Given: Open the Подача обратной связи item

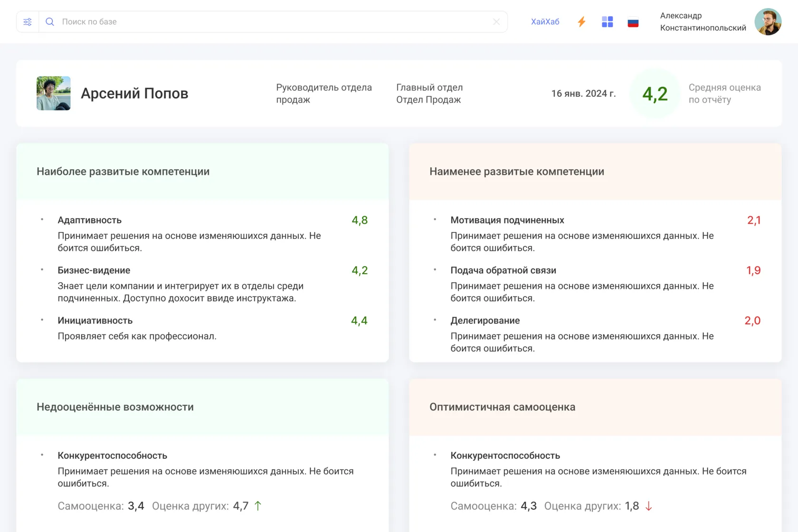Looking at the screenshot, I should 503,270.
